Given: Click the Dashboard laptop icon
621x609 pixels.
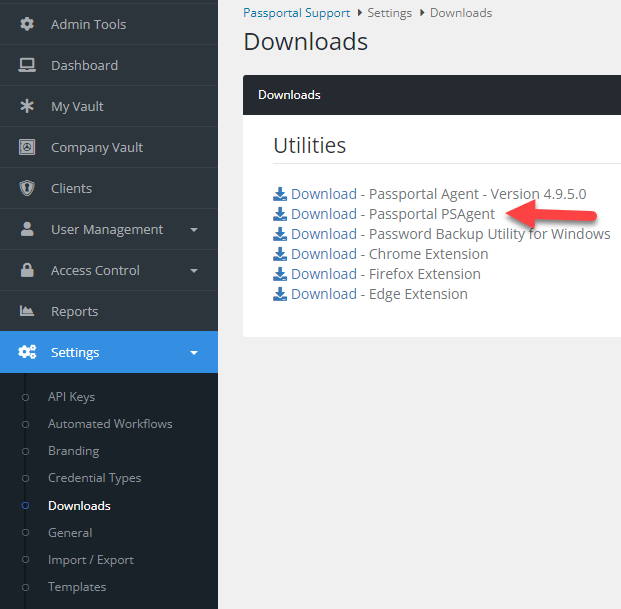Looking at the screenshot, I should [x=27, y=65].
